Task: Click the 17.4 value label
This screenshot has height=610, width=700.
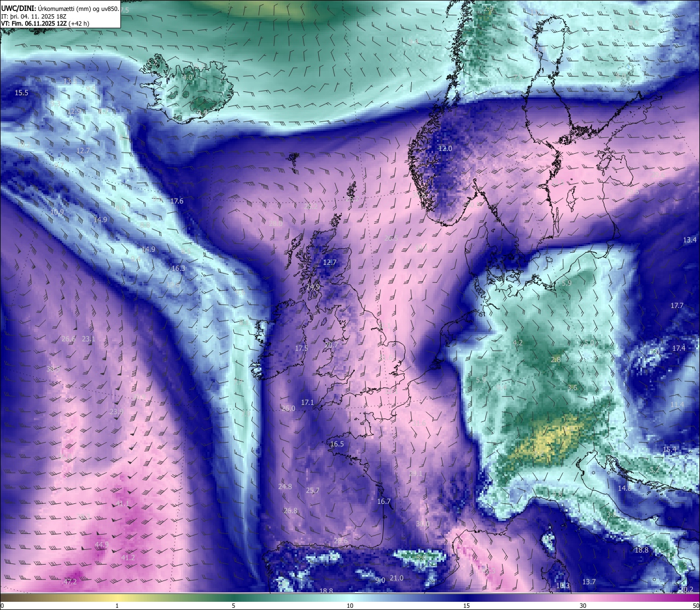Action: tap(679, 348)
